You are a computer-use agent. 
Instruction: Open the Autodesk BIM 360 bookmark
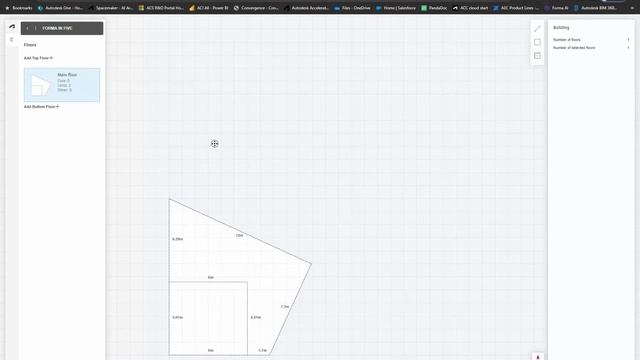596,8
